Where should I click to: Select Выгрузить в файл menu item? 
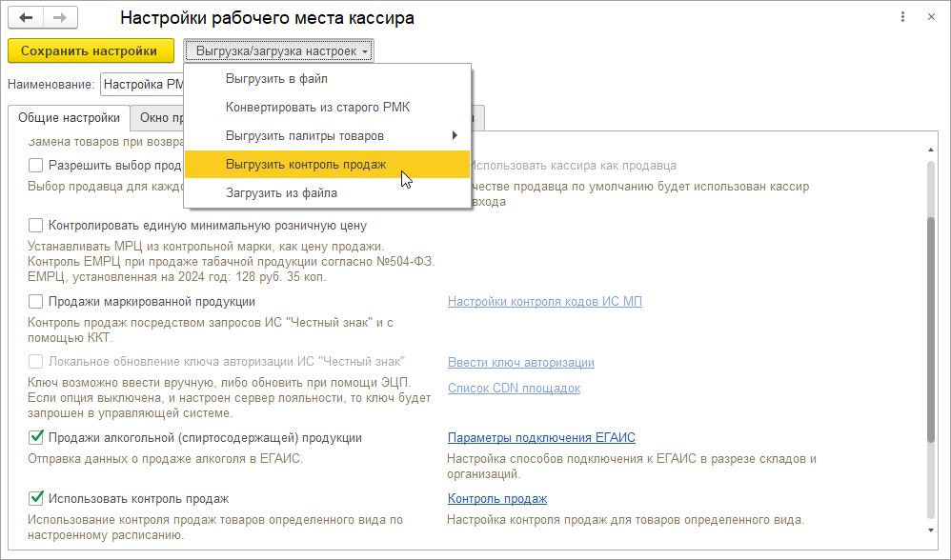click(328, 79)
